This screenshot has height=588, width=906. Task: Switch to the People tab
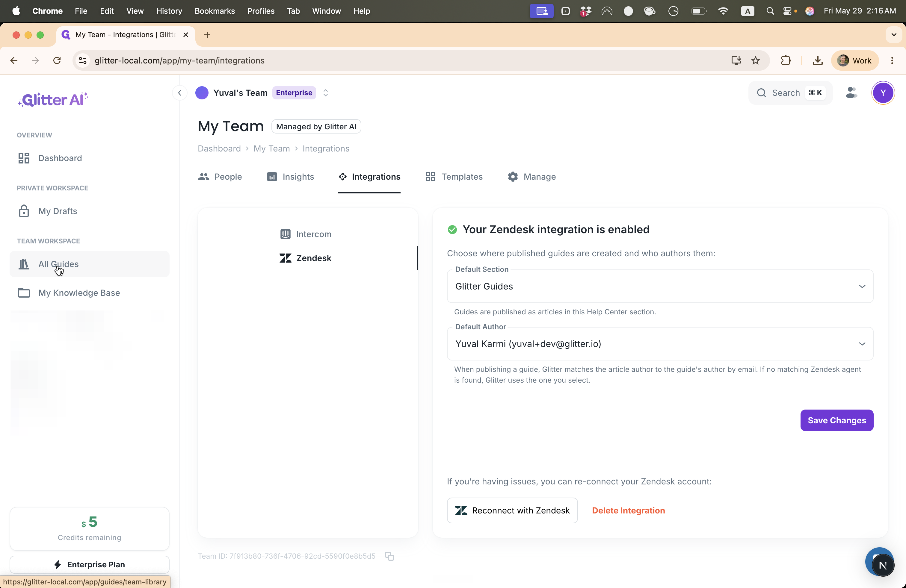220,177
